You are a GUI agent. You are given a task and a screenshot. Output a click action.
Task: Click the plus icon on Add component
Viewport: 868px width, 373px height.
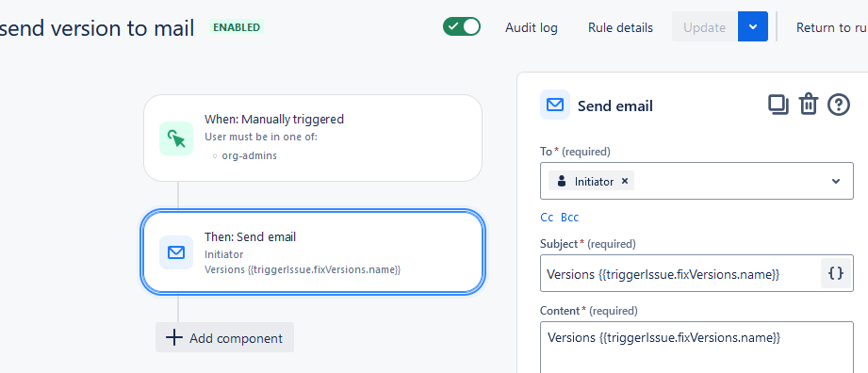173,337
